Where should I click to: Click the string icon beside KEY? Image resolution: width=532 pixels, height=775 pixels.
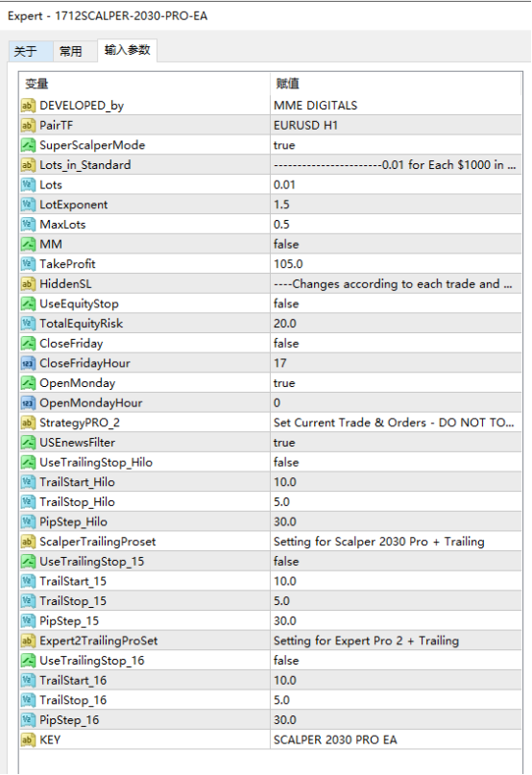[x=28, y=739]
